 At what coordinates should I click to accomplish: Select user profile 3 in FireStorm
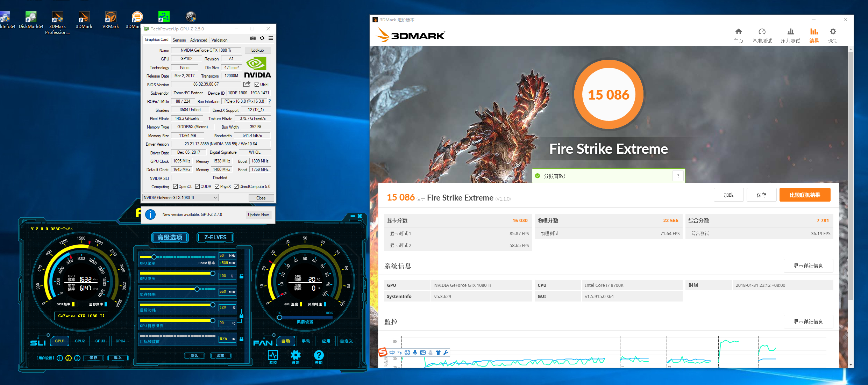77,358
